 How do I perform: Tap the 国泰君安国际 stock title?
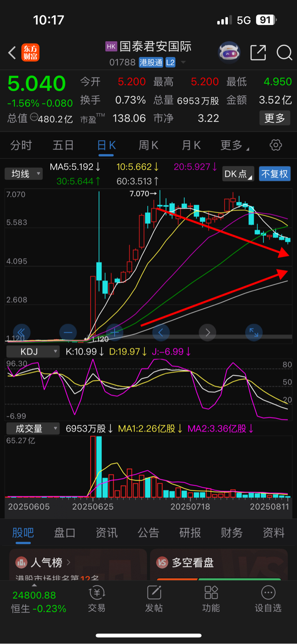[155, 47]
